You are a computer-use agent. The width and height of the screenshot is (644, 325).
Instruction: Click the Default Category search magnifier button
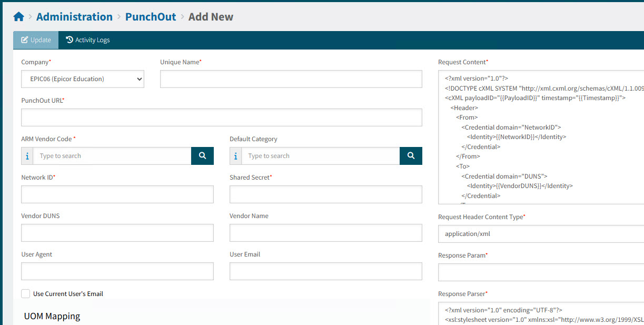tap(411, 156)
